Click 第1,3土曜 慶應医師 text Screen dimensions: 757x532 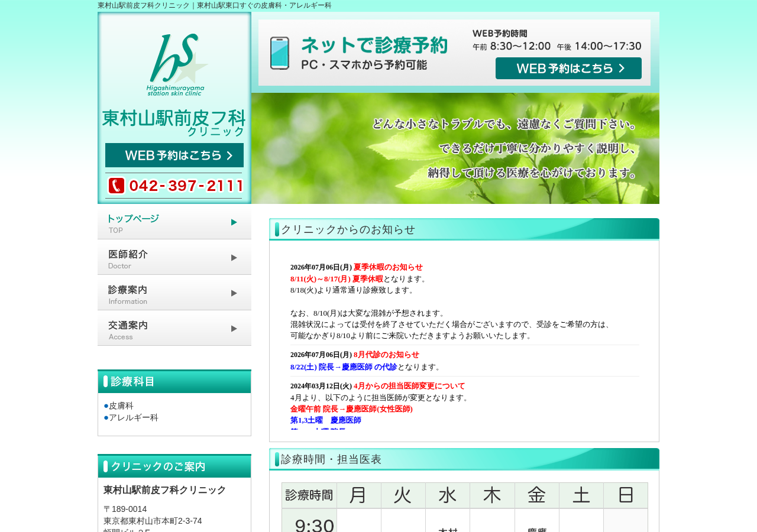tap(326, 420)
